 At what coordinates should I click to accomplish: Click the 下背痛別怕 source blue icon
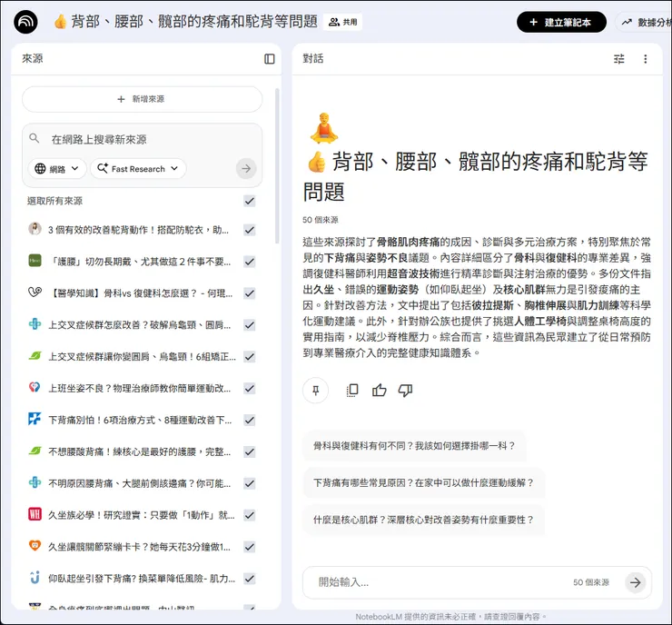tap(35, 419)
